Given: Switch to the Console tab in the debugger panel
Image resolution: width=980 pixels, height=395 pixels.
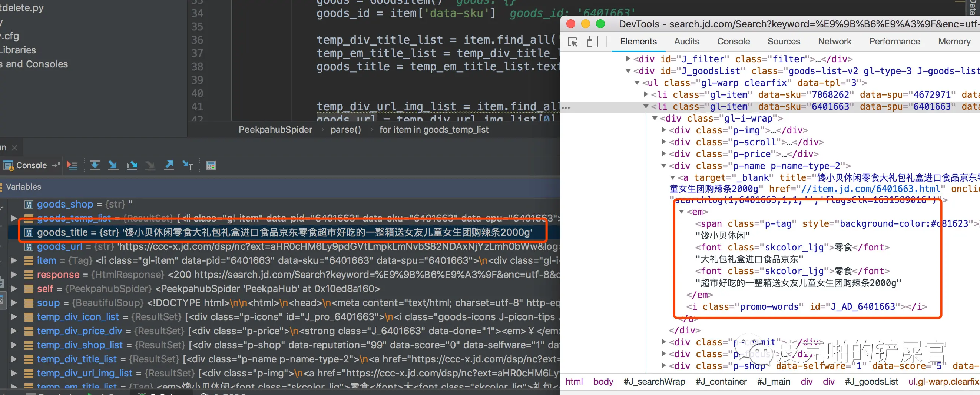Looking at the screenshot, I should [x=25, y=165].
